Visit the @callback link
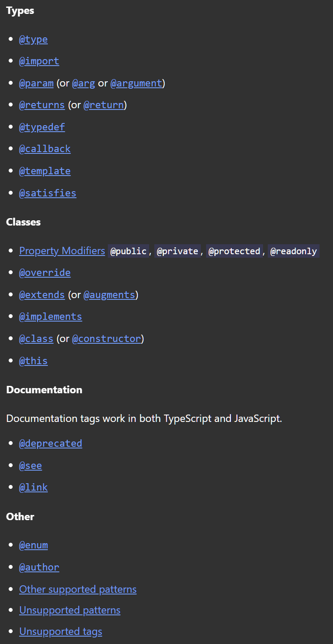 [45, 149]
